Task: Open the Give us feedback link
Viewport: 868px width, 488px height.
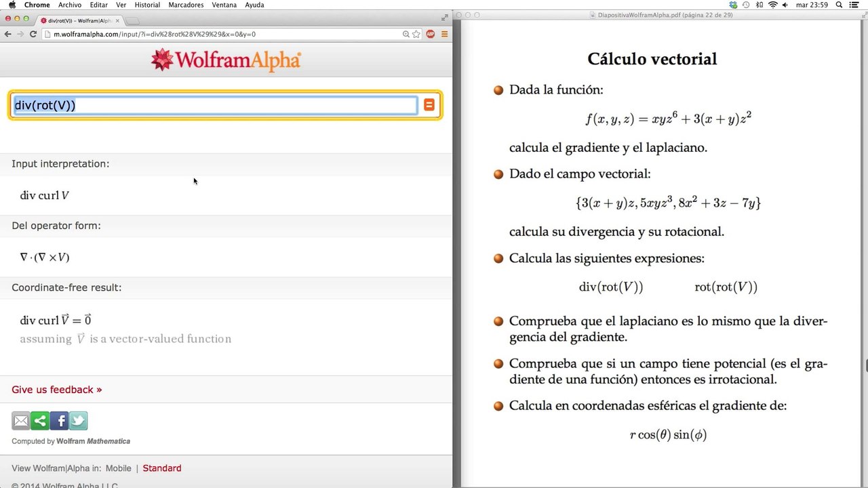Action: [56, 390]
